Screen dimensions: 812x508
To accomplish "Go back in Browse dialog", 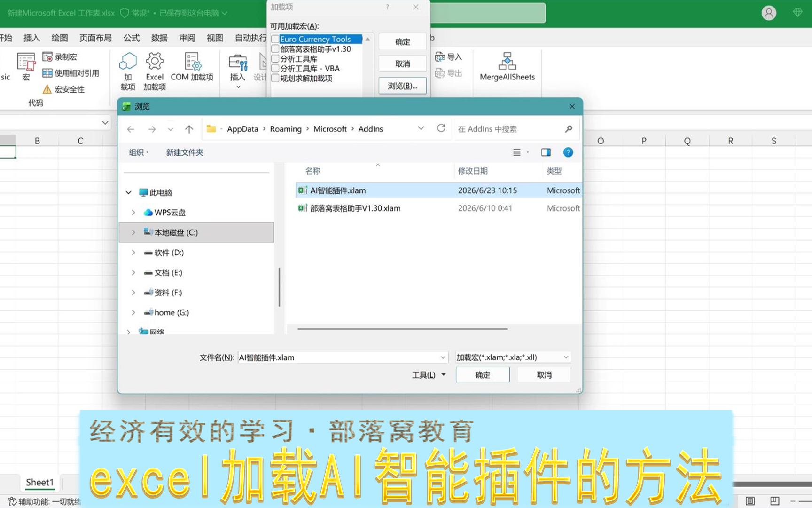I will [x=131, y=129].
